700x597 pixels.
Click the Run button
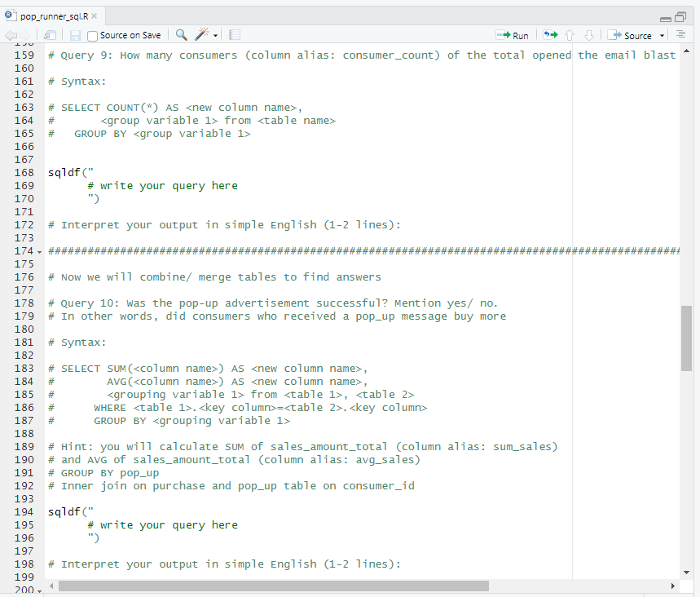coord(512,35)
